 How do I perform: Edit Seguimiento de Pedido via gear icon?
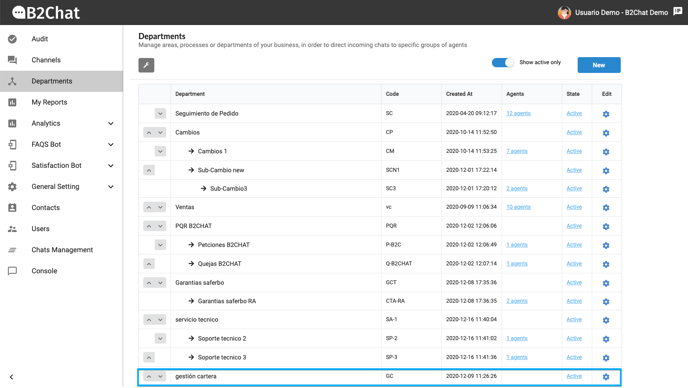pyautogui.click(x=606, y=114)
